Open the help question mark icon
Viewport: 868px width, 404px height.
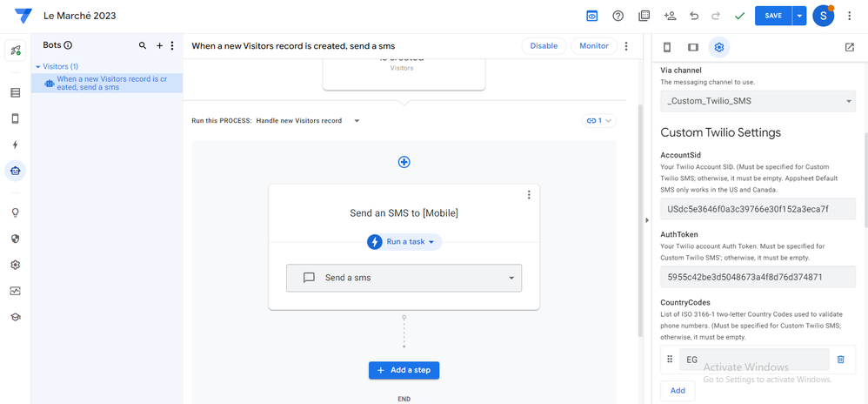pyautogui.click(x=618, y=16)
